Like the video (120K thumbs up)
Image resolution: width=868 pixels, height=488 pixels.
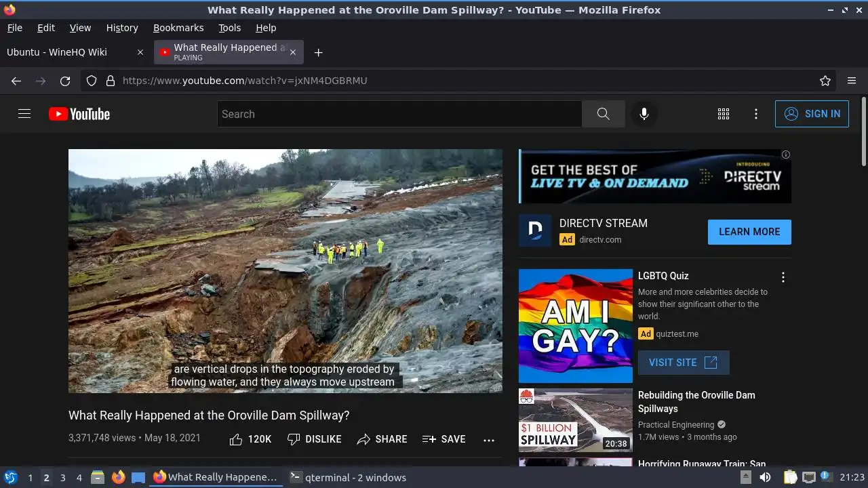pyautogui.click(x=250, y=439)
